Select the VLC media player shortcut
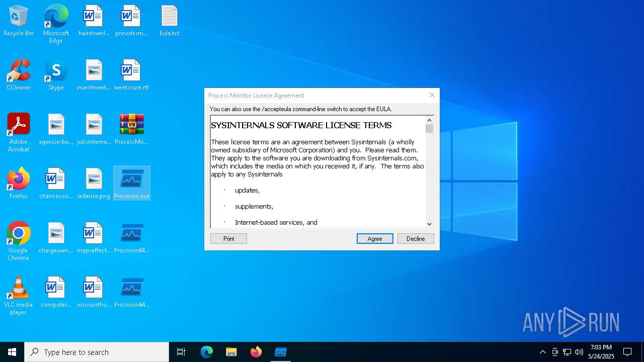This screenshot has width=644, height=362. pyautogui.click(x=19, y=296)
